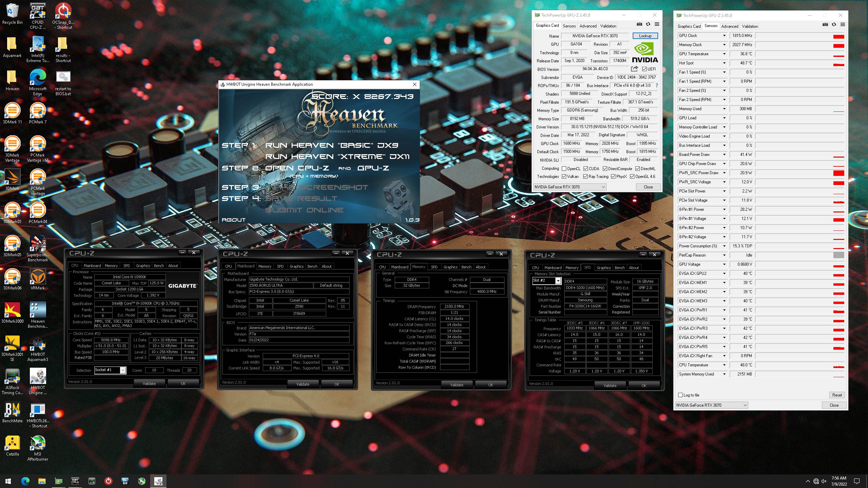The width and height of the screenshot is (868, 488).
Task: Open Microsoft Edge desktop icon
Action: [38, 82]
